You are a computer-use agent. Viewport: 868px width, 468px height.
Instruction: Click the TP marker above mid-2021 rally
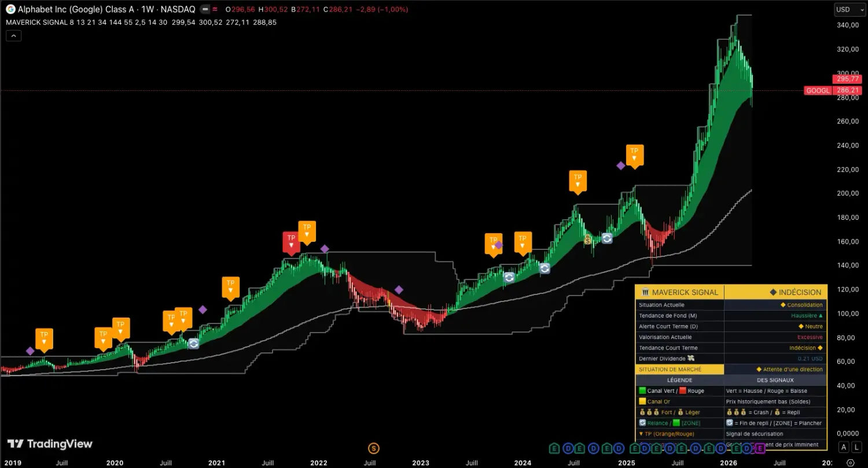point(230,288)
